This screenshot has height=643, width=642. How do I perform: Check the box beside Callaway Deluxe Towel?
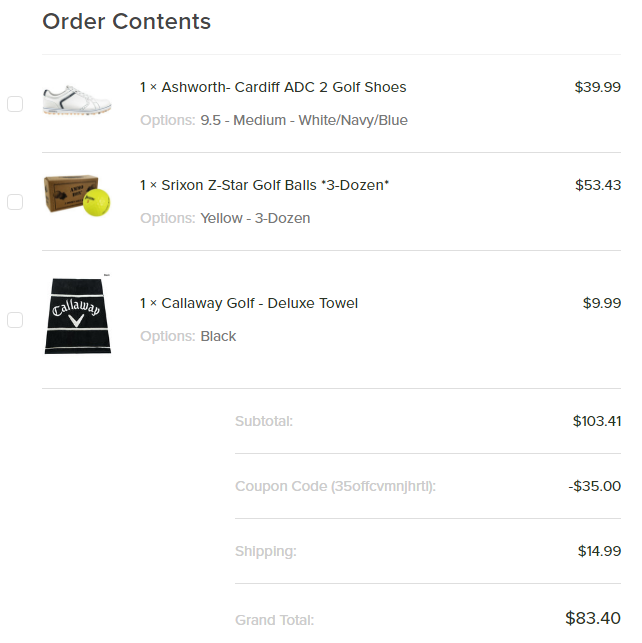[x=15, y=320]
